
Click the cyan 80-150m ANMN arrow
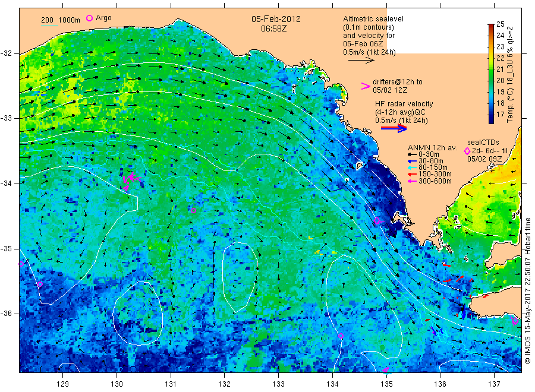[x=412, y=167]
